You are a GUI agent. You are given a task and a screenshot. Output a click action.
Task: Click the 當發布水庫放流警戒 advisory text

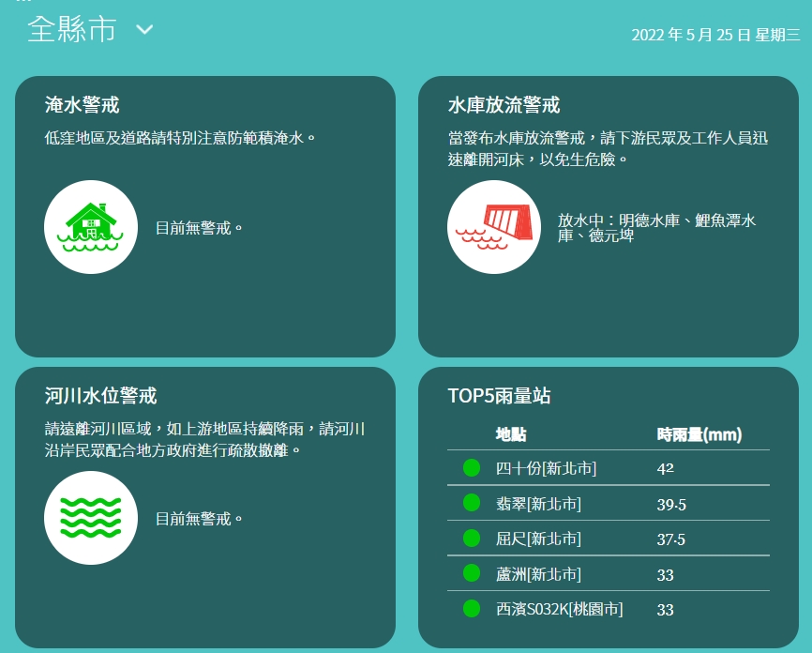click(x=608, y=148)
